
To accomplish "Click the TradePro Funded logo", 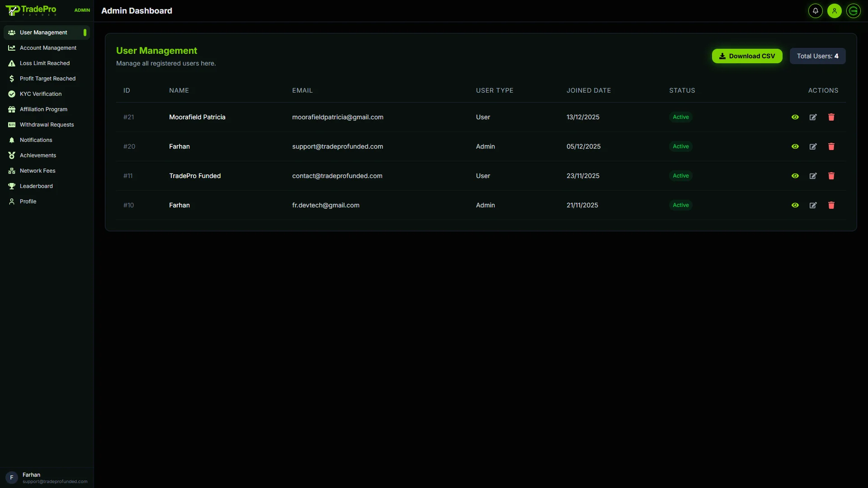I will 31,10.
